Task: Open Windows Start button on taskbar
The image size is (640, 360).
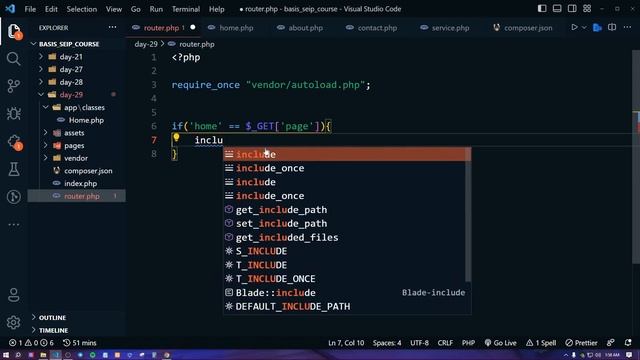Action: [x=6, y=355]
